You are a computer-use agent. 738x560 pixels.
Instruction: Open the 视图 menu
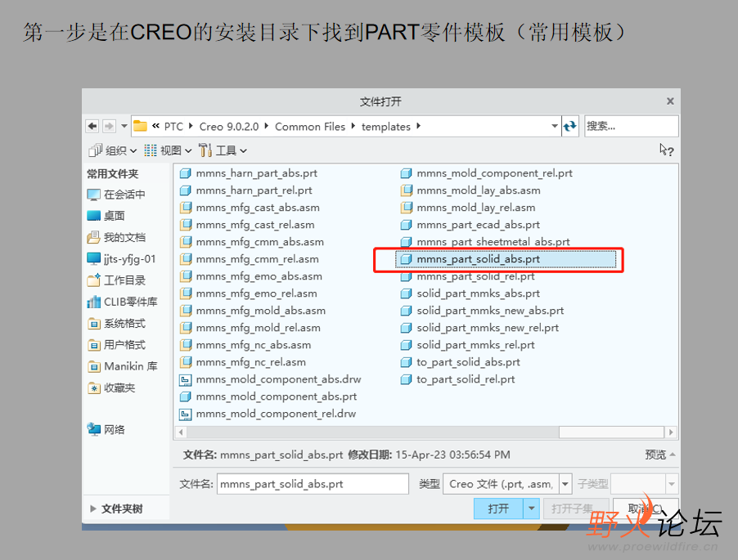tap(168, 150)
